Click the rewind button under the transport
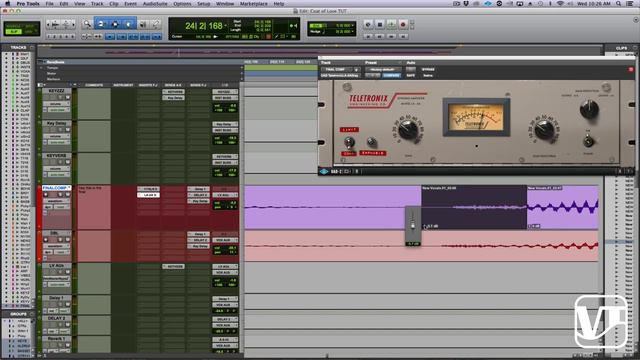Image resolution: width=640 pixels, height=360 pixels. [380, 36]
